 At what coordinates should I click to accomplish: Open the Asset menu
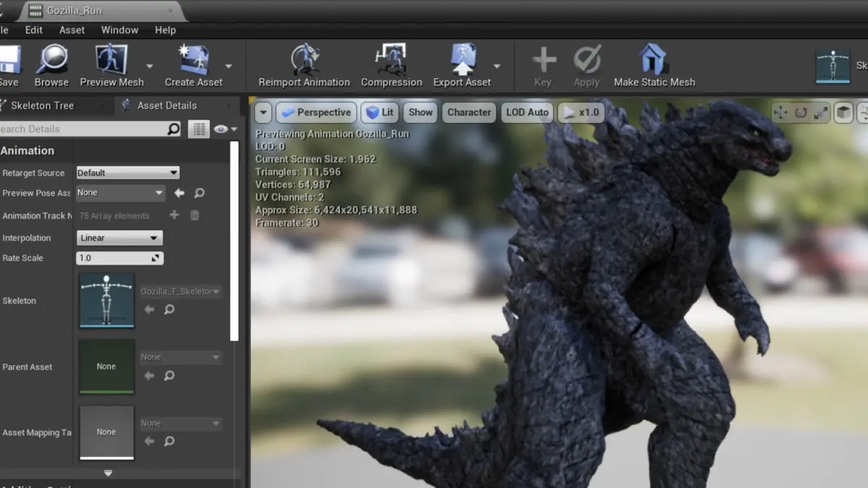[72, 30]
